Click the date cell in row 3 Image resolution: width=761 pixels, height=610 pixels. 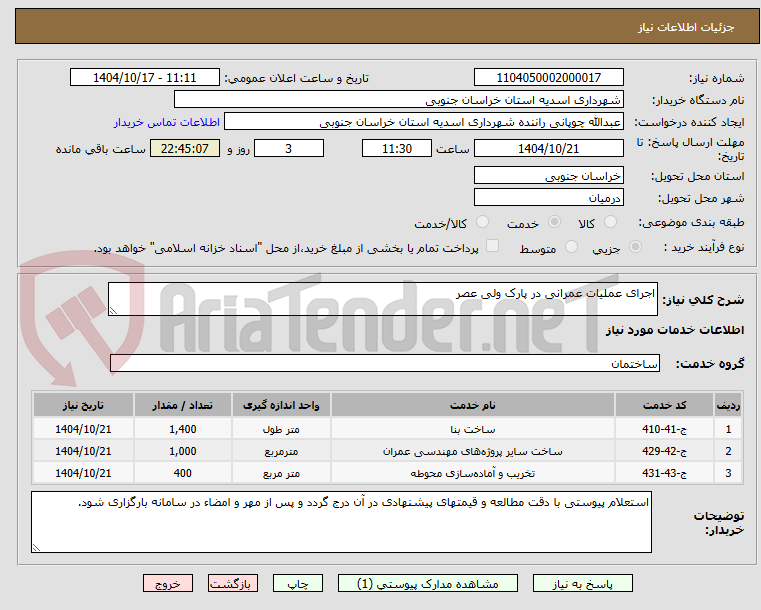tap(83, 473)
